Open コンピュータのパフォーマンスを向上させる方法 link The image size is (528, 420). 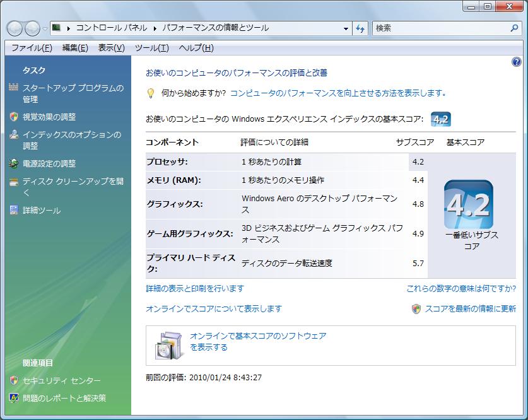[337, 93]
